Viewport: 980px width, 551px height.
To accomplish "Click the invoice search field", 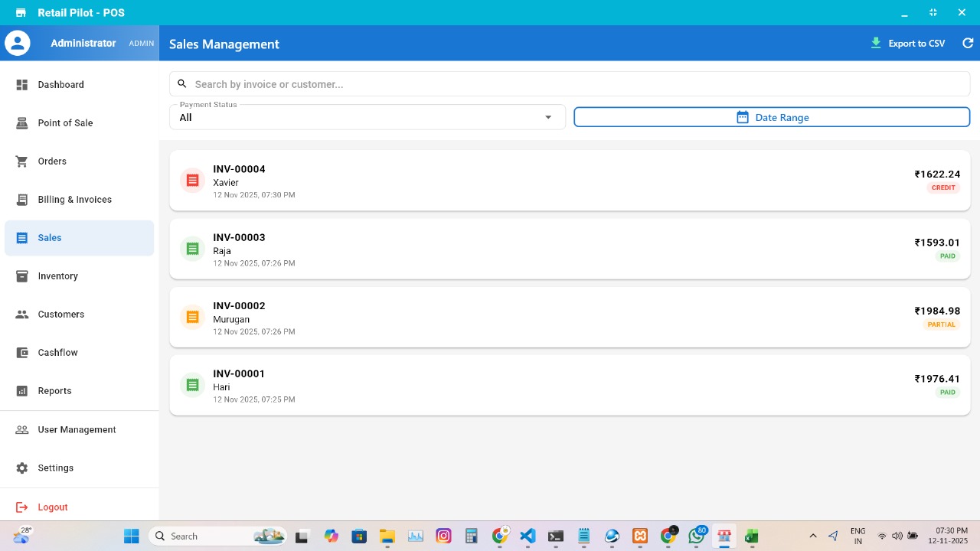I will pyautogui.click(x=570, y=84).
